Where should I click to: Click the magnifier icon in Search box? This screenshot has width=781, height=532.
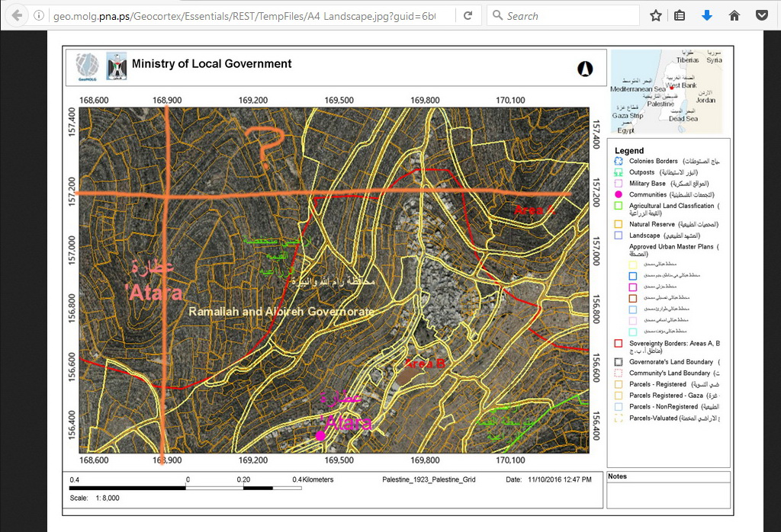coord(497,15)
